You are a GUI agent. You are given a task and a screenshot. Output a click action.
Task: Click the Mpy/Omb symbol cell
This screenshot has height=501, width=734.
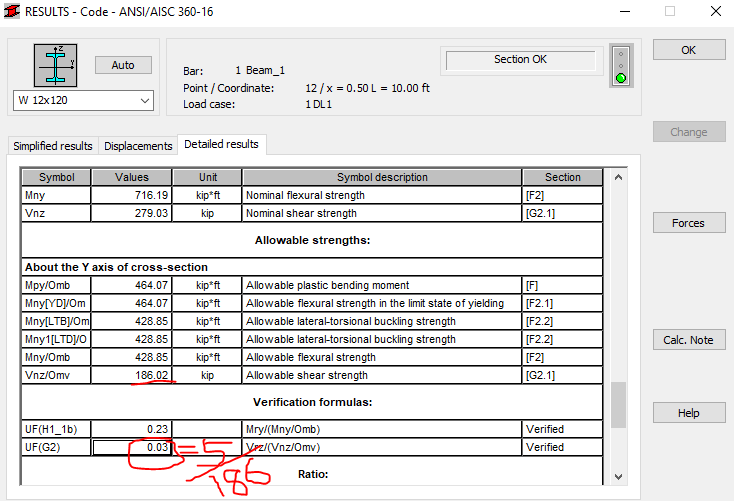[56, 285]
